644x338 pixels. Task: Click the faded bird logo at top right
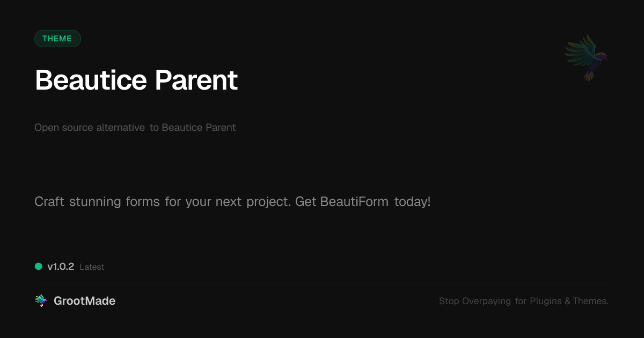coord(586,57)
